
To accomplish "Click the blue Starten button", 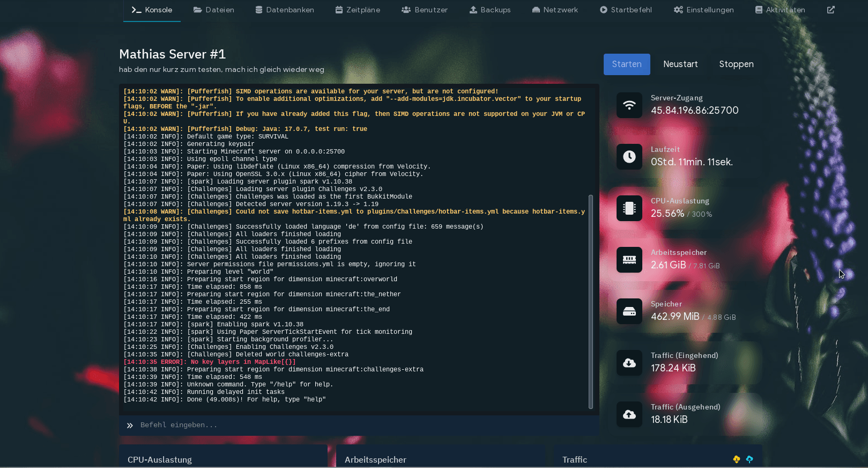I will pos(627,64).
